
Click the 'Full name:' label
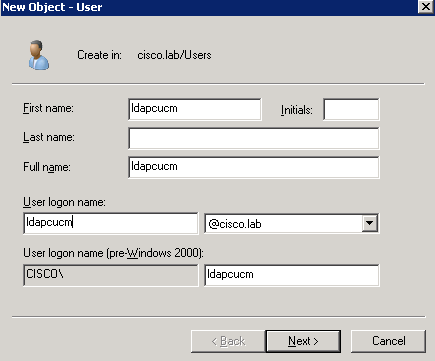pos(47,167)
